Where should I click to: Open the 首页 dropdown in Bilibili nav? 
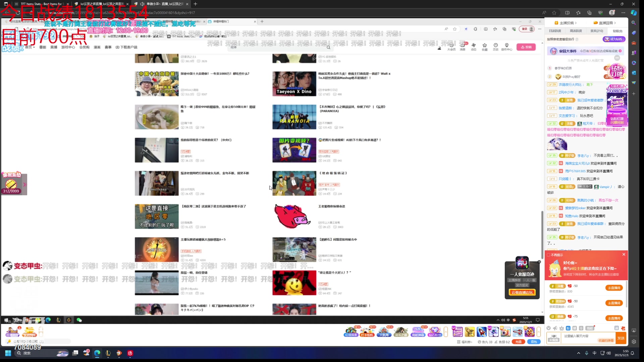30,47
